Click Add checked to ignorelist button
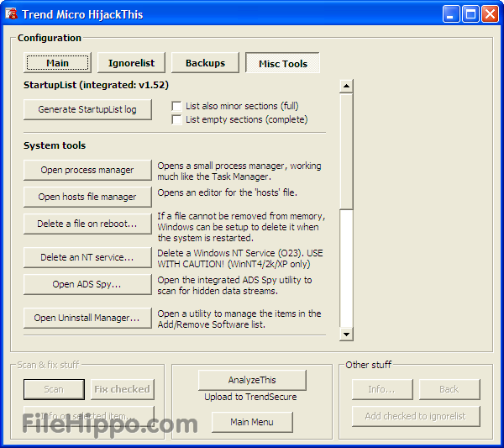The image size is (504, 448). (x=416, y=416)
